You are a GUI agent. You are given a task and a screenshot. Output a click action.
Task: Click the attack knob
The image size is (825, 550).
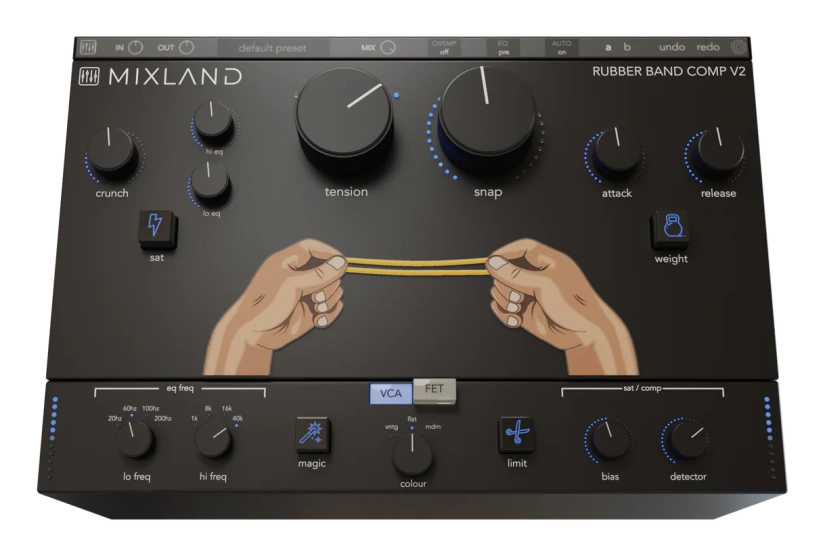(x=617, y=152)
